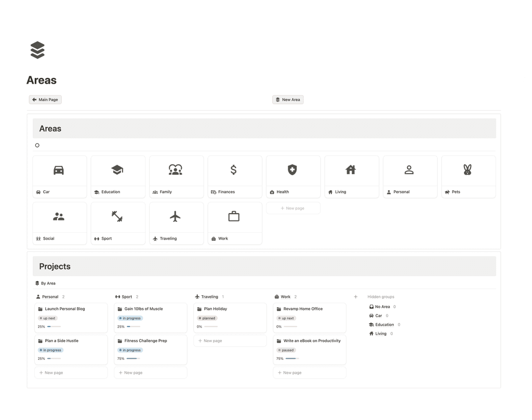Click the Traveling card label

[168, 239]
